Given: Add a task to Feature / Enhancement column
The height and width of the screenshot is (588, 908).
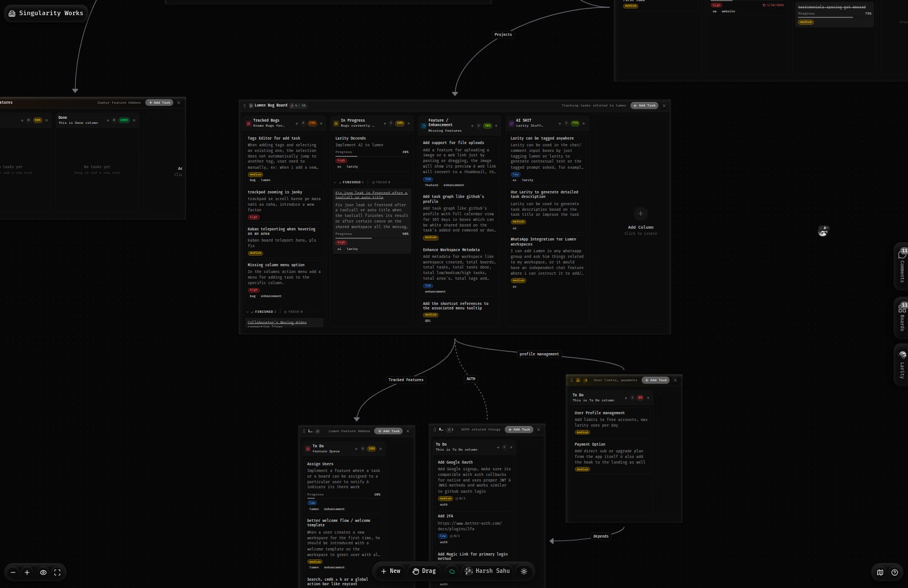Looking at the screenshot, I should coord(472,126).
